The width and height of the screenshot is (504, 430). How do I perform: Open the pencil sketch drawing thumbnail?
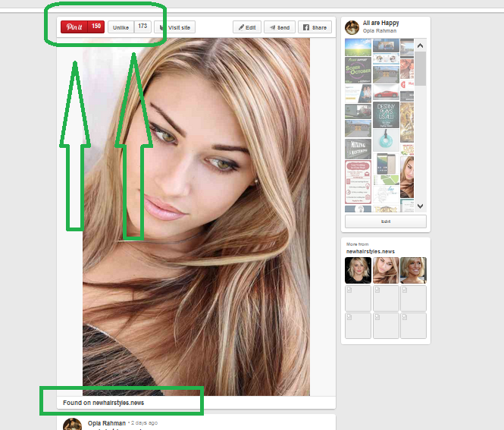point(386,195)
